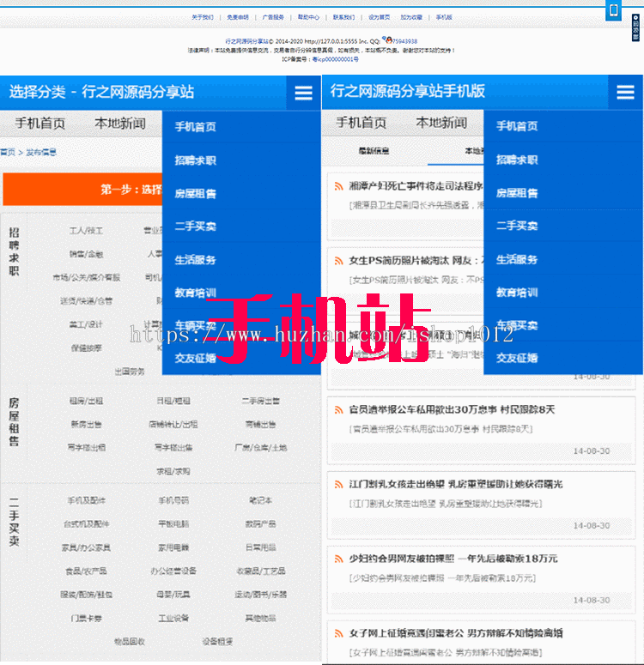
Task: Open 手机首页 tab in right panel nav bar
Action: pyautogui.click(x=361, y=123)
